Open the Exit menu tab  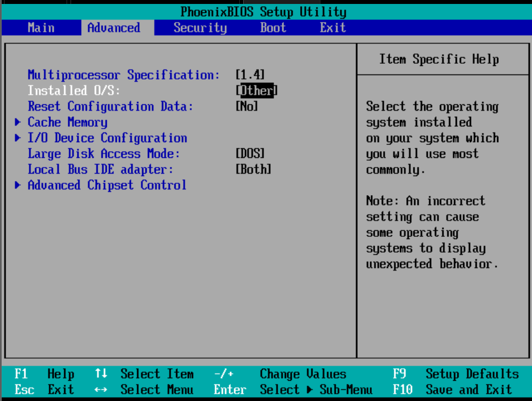pyautogui.click(x=333, y=28)
